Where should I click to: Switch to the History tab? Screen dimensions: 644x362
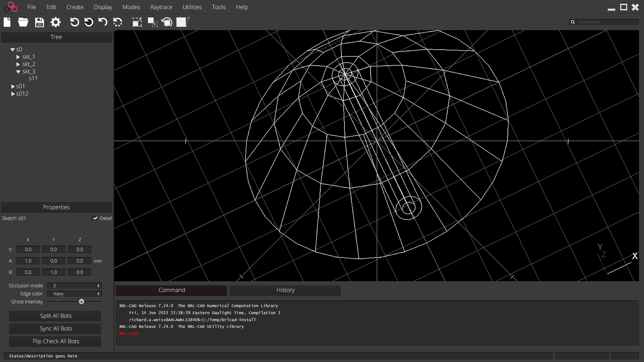285,290
